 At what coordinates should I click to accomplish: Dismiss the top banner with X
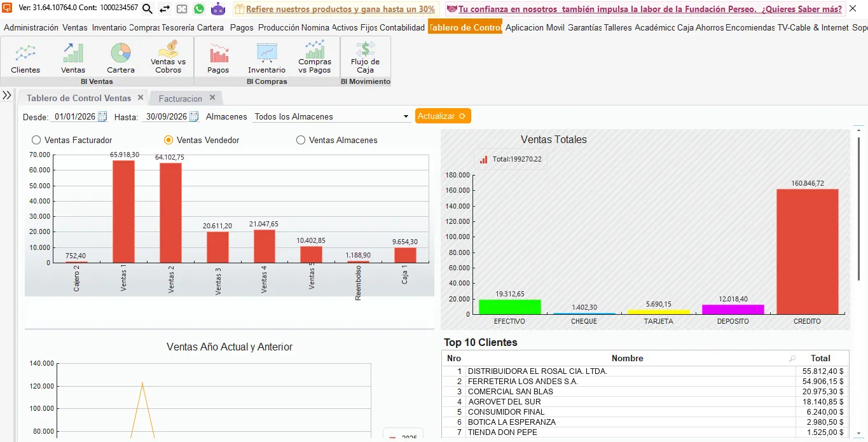tap(853, 9)
